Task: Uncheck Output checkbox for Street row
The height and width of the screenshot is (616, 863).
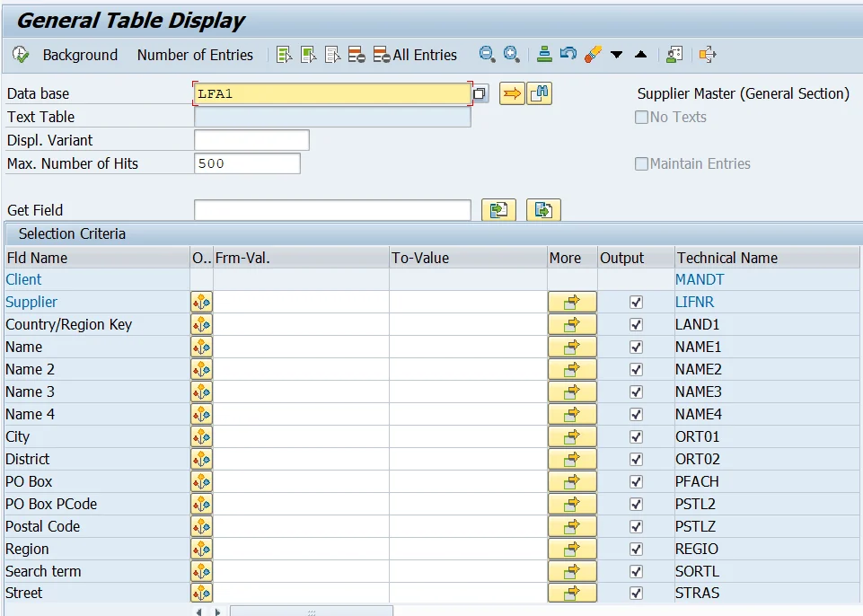Action: 636,594
